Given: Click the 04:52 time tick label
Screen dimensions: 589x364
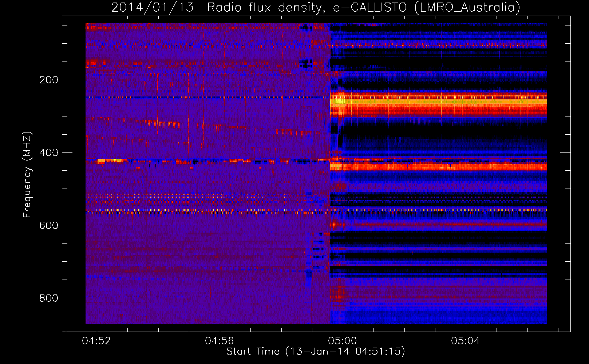Looking at the screenshot, I should tap(96, 341).
